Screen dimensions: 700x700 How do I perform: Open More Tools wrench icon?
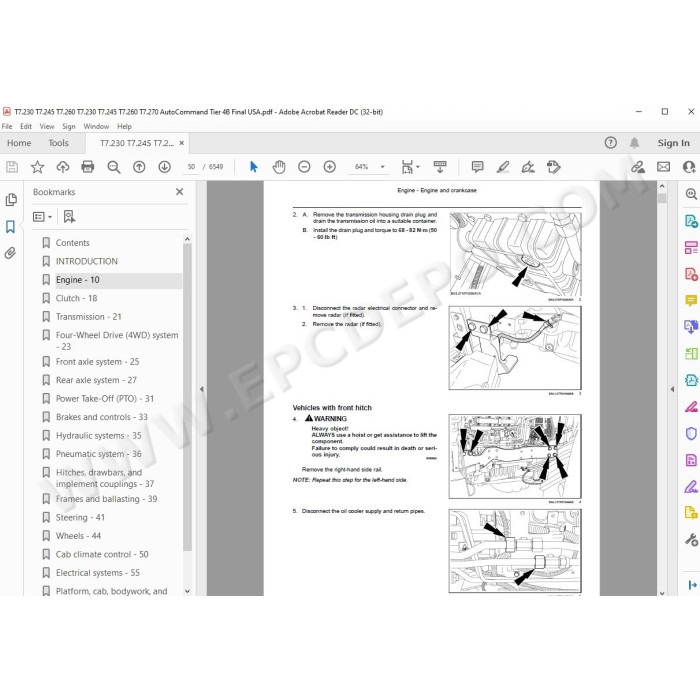tap(691, 539)
